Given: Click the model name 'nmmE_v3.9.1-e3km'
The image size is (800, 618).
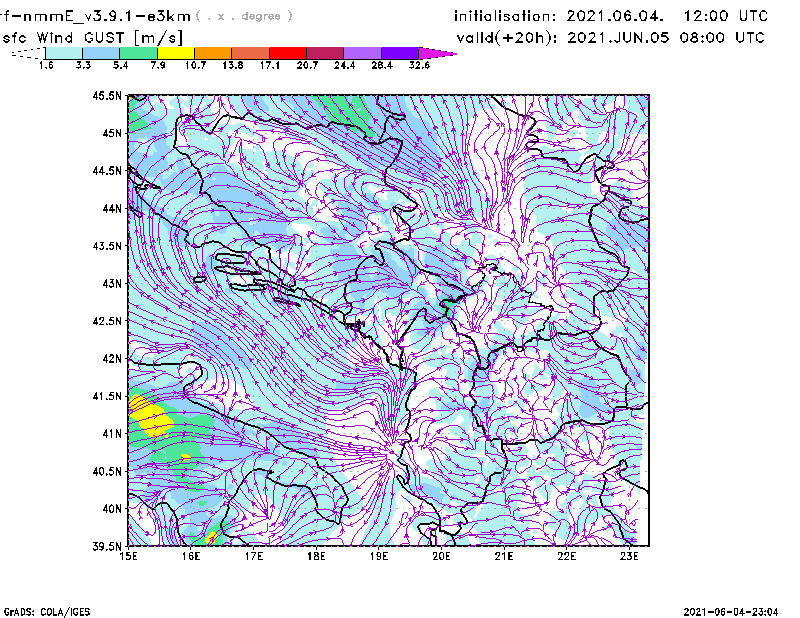Looking at the screenshot, I should tap(107, 16).
